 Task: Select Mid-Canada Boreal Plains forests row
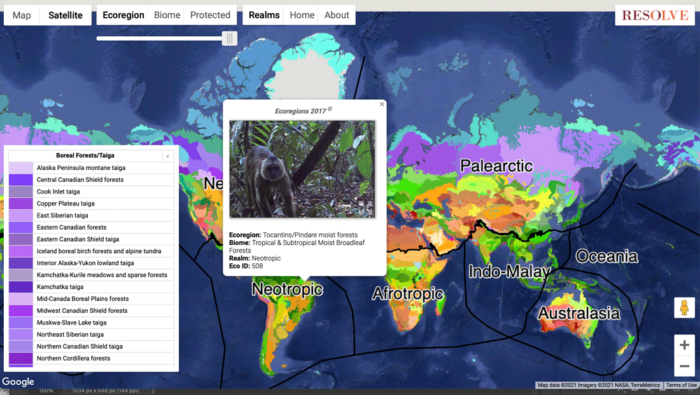point(91,299)
